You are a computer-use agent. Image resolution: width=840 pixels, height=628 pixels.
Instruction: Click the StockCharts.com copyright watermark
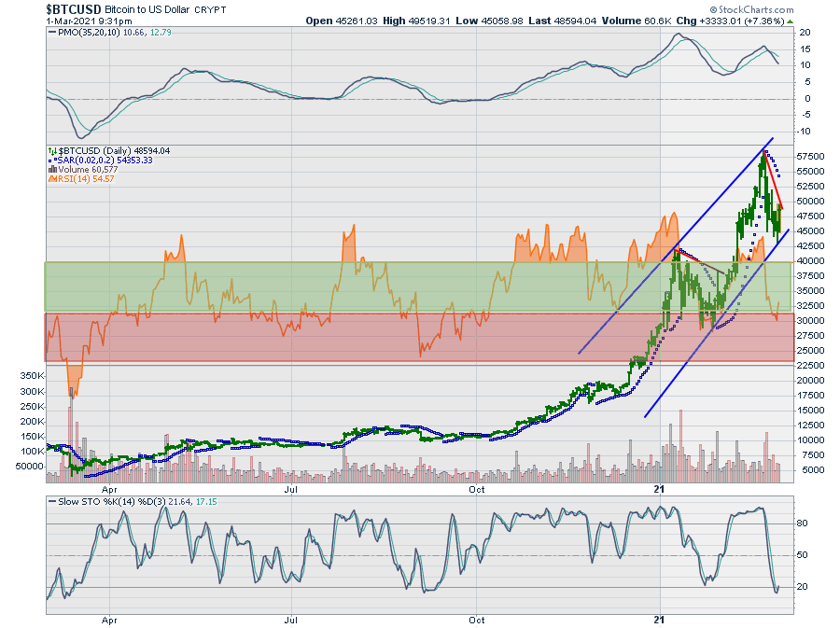click(758, 7)
